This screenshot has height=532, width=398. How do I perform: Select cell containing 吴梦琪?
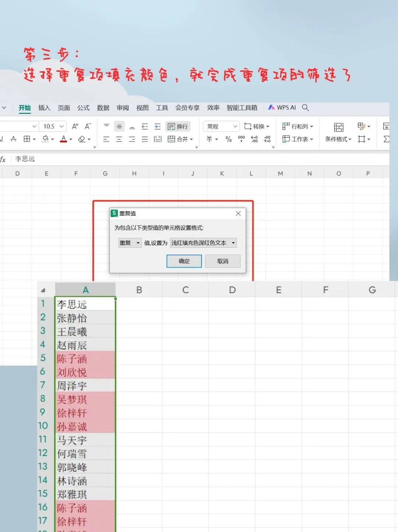coord(85,400)
